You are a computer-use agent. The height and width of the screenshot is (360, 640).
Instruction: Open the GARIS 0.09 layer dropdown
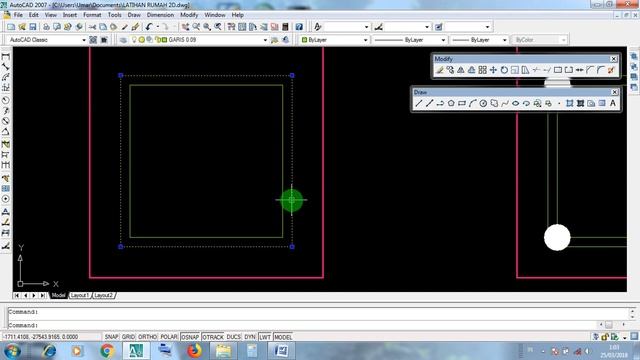[x=265, y=40]
